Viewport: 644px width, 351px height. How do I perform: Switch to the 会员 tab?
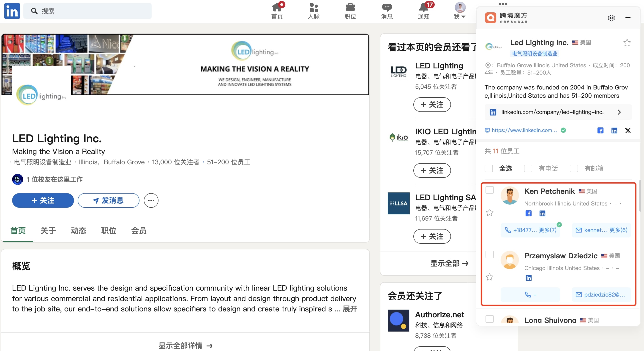[139, 231]
